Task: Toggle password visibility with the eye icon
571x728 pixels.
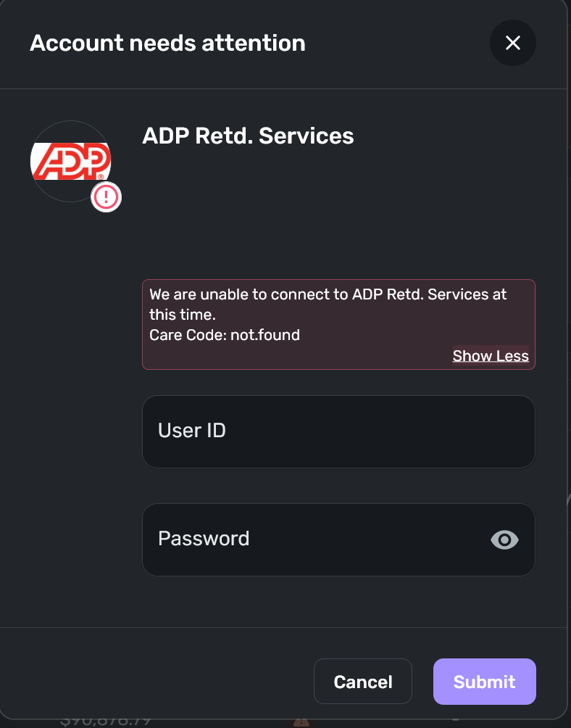Action: [x=504, y=539]
